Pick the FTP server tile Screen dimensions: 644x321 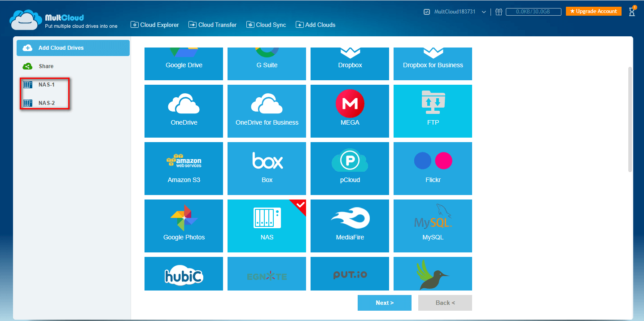(x=433, y=111)
